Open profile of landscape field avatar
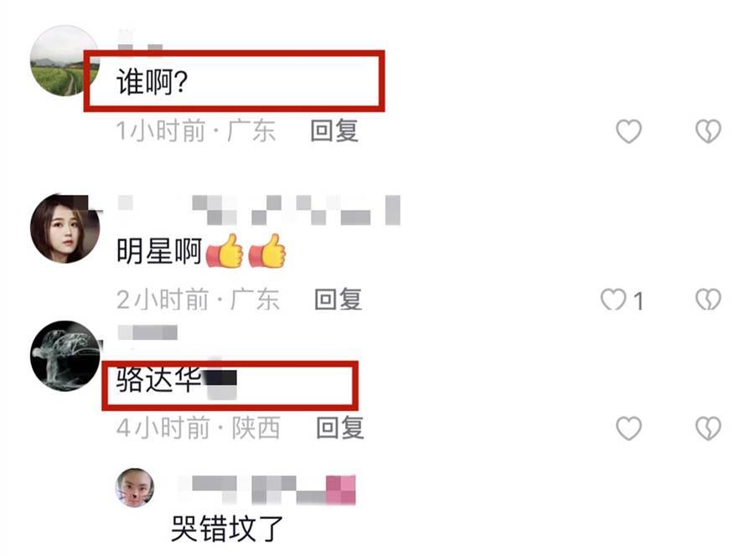This screenshot has width=754, height=560. point(65,61)
